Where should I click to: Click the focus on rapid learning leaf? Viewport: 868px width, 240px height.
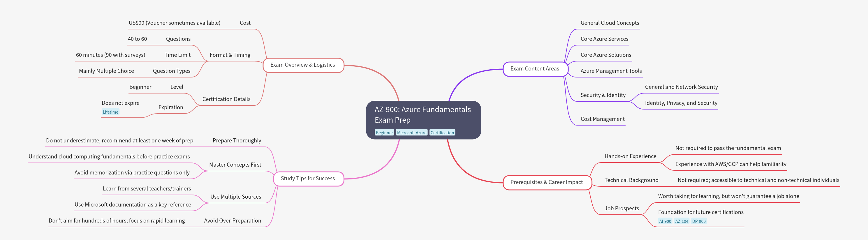(117, 220)
